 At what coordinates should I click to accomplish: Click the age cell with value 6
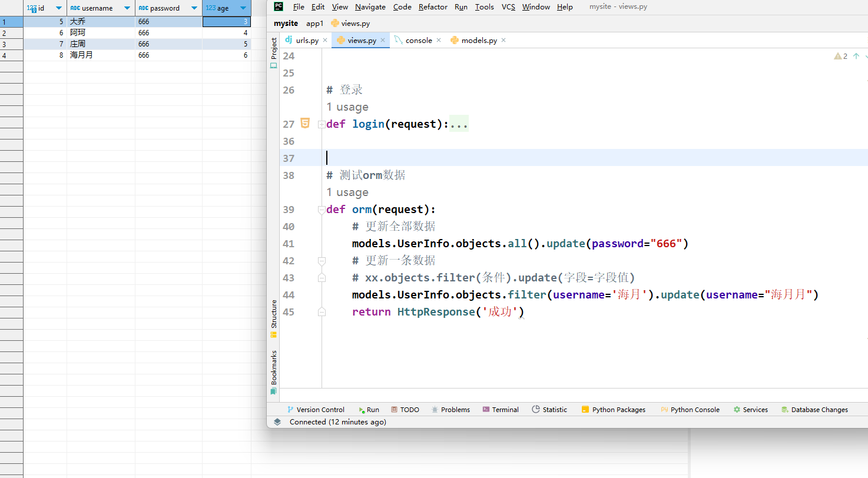click(x=227, y=55)
